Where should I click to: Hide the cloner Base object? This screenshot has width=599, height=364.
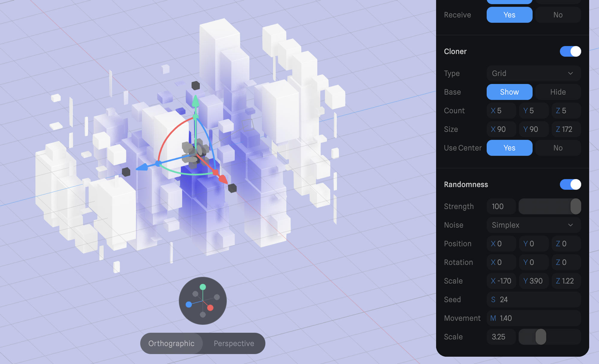[x=558, y=92]
